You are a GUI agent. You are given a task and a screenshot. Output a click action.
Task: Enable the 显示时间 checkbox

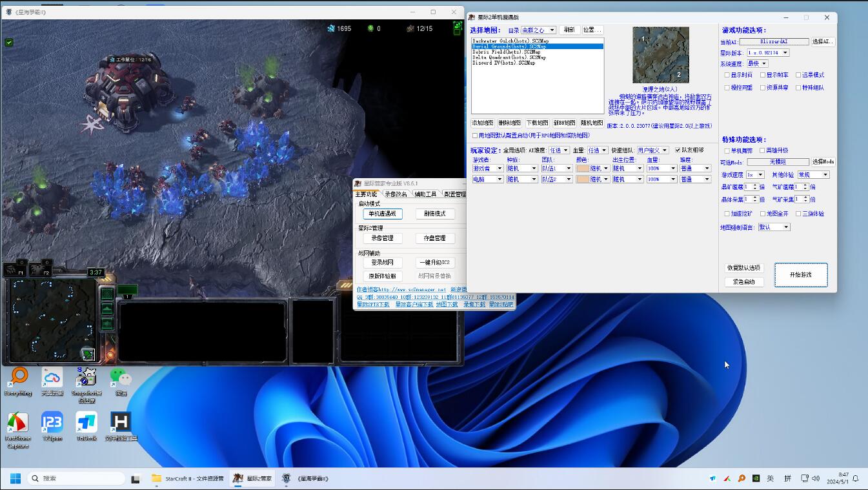727,75
